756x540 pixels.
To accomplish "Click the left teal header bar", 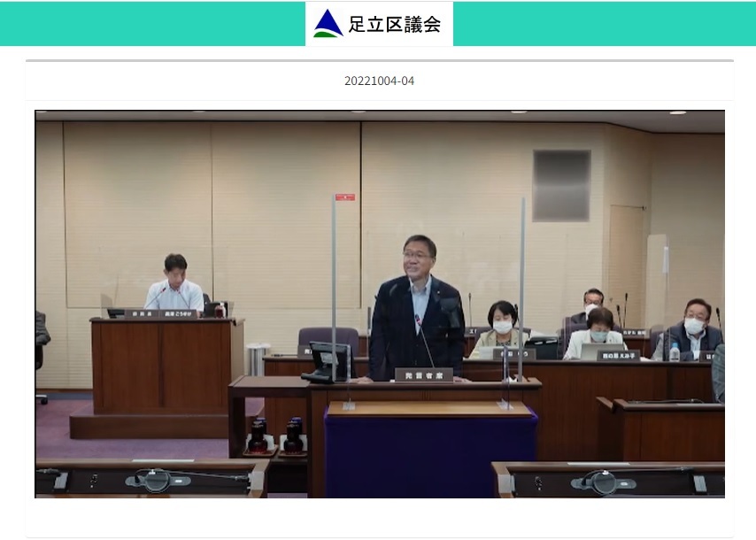I will point(152,24).
